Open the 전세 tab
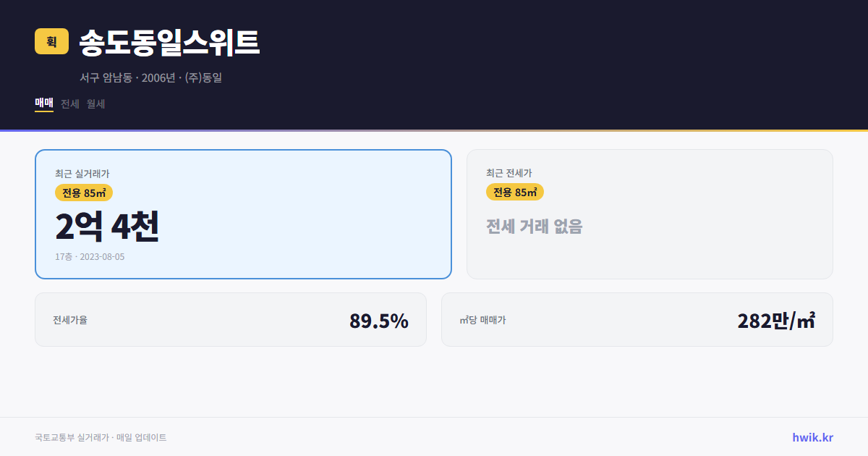Screen dimensions: 868x456 click(x=68, y=104)
